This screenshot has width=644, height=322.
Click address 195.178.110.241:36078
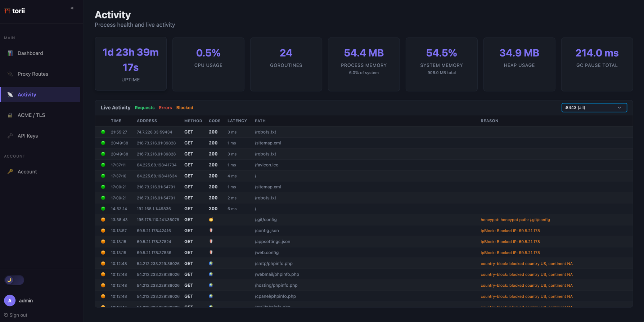pyautogui.click(x=158, y=220)
